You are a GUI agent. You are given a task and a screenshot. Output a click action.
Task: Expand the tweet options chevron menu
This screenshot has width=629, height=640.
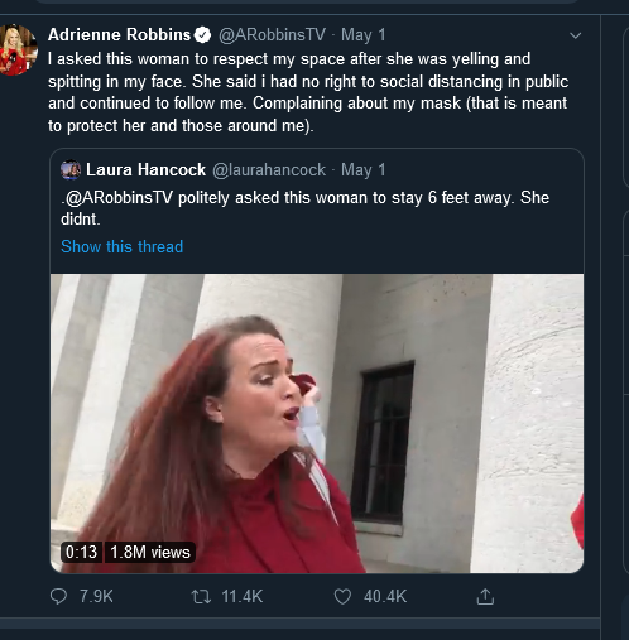[x=575, y=35]
